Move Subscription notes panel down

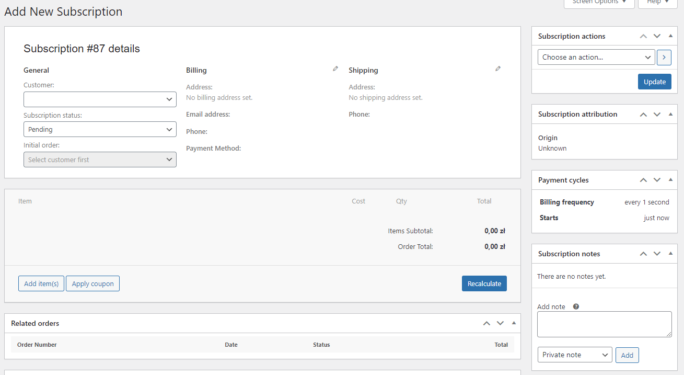657,254
